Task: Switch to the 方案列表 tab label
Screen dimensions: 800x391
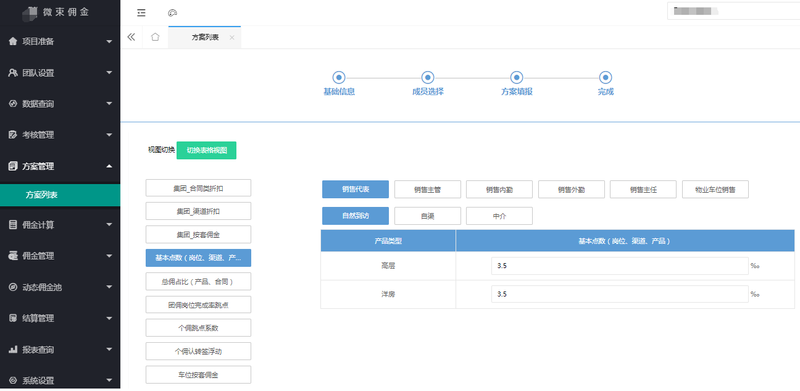Action: pos(205,37)
